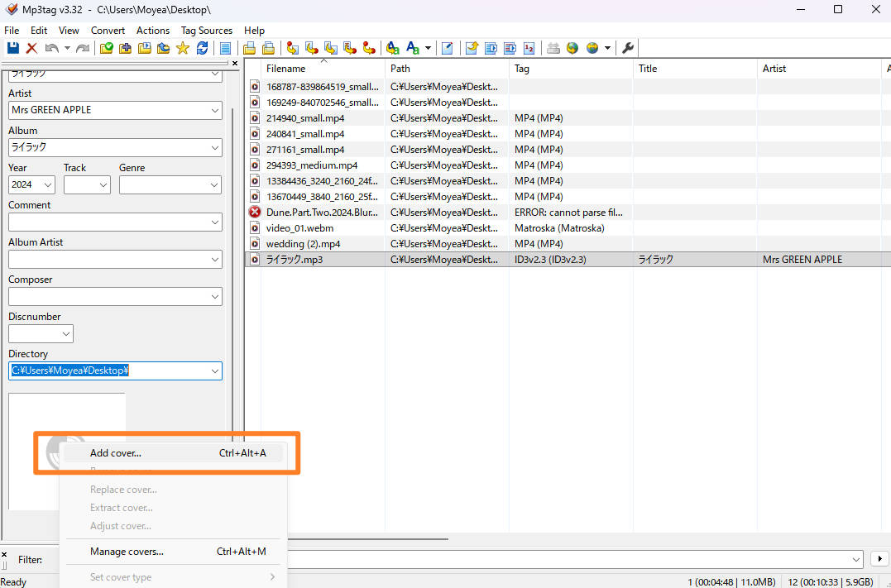Select the video_01.webm file row
The image size is (891, 588).
pos(298,228)
